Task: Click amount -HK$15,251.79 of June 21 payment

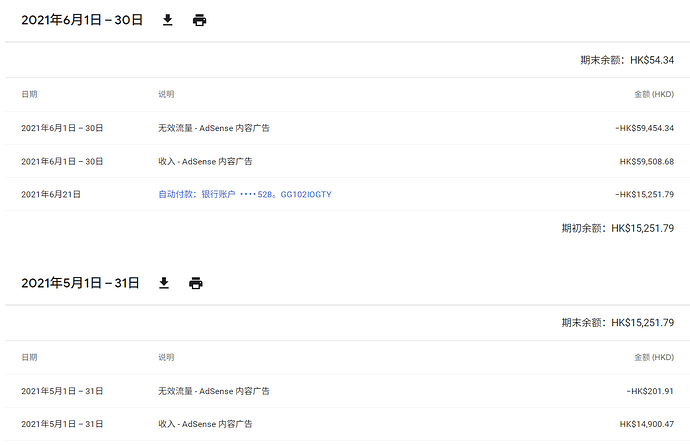Action: point(644,194)
